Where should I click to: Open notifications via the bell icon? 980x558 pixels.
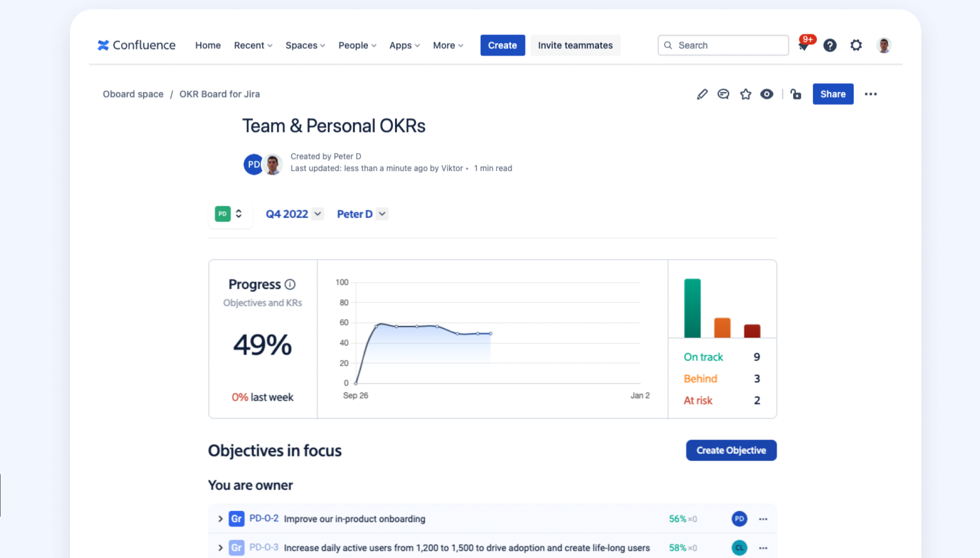coord(804,45)
